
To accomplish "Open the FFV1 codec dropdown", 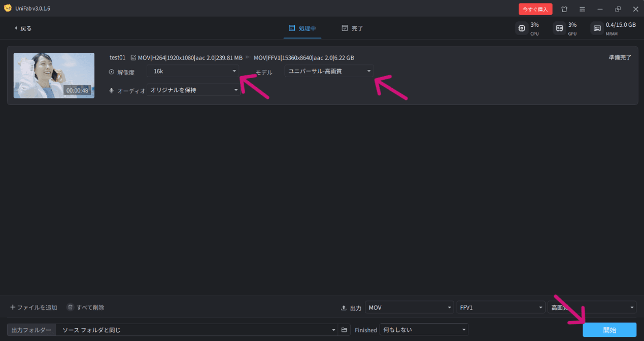I will pyautogui.click(x=501, y=308).
